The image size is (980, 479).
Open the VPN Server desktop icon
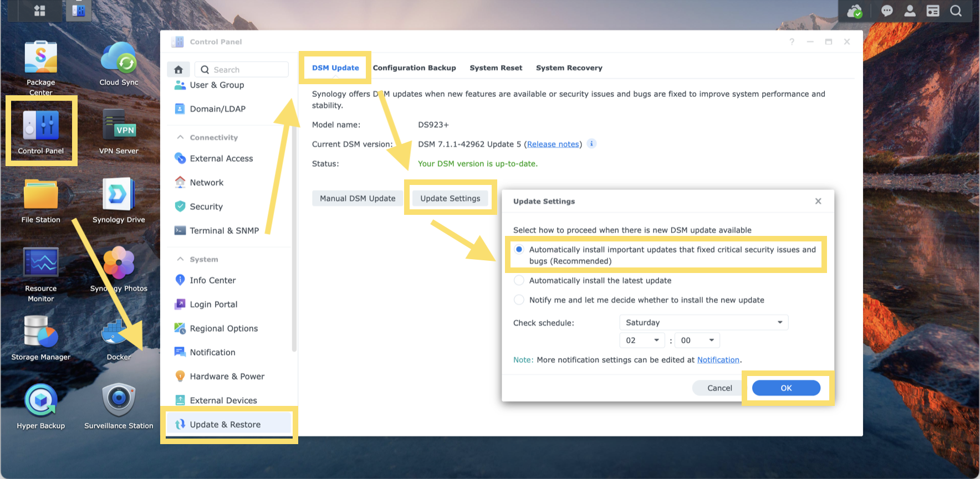pos(119,125)
